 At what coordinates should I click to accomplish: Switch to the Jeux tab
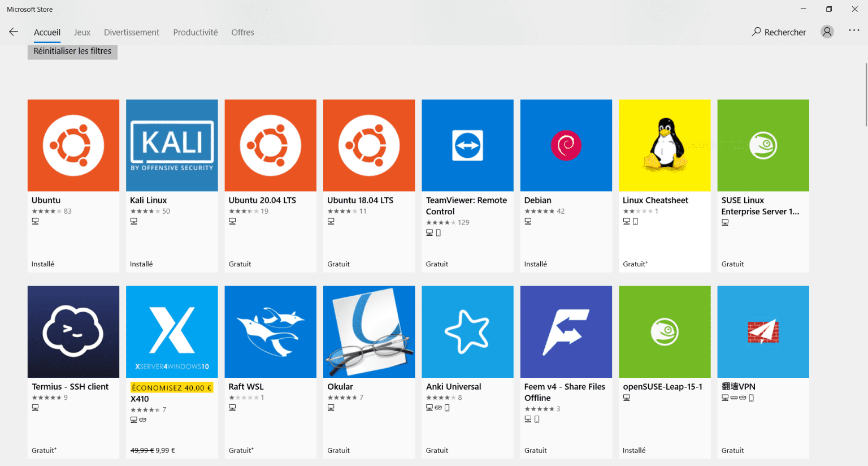[x=81, y=32]
